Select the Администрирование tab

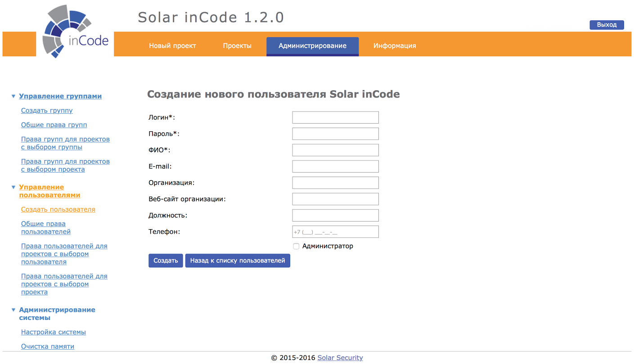[x=312, y=46]
